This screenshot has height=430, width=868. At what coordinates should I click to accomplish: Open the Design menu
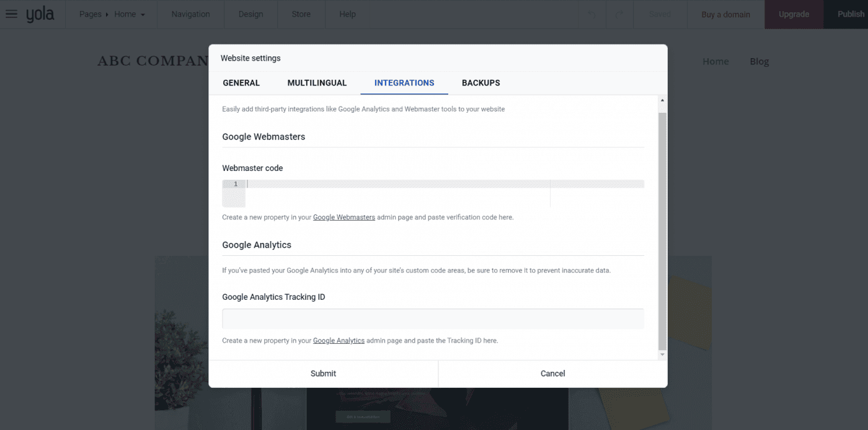click(250, 14)
